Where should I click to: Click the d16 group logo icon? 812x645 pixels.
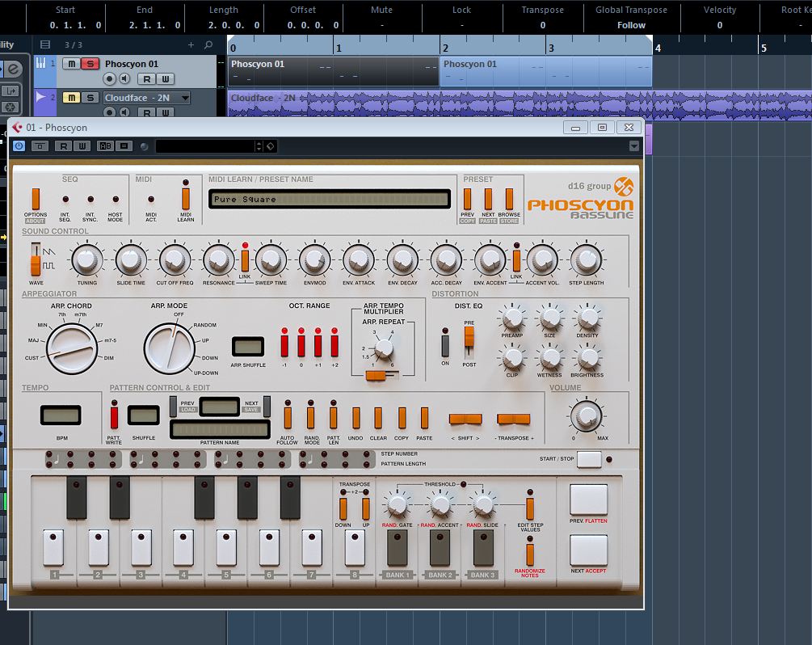click(624, 187)
